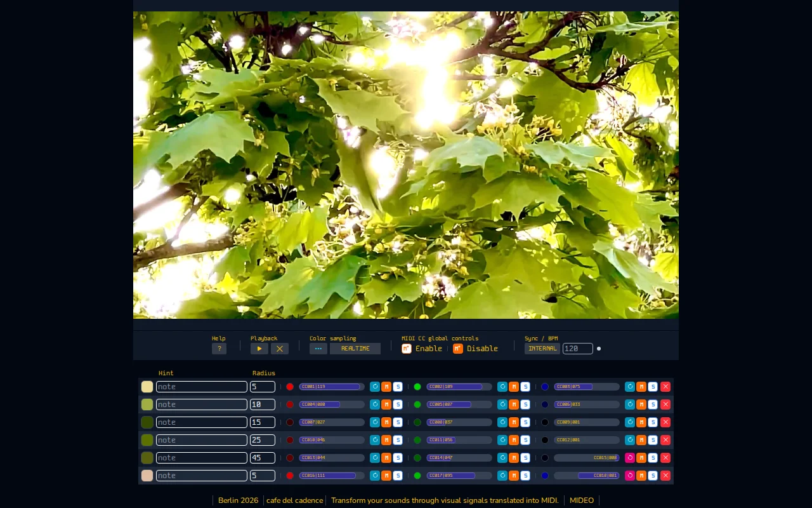Screen dimensions: 812x508
Task: Click the blue channel dot beside CC018
Action: pyautogui.click(x=545, y=476)
